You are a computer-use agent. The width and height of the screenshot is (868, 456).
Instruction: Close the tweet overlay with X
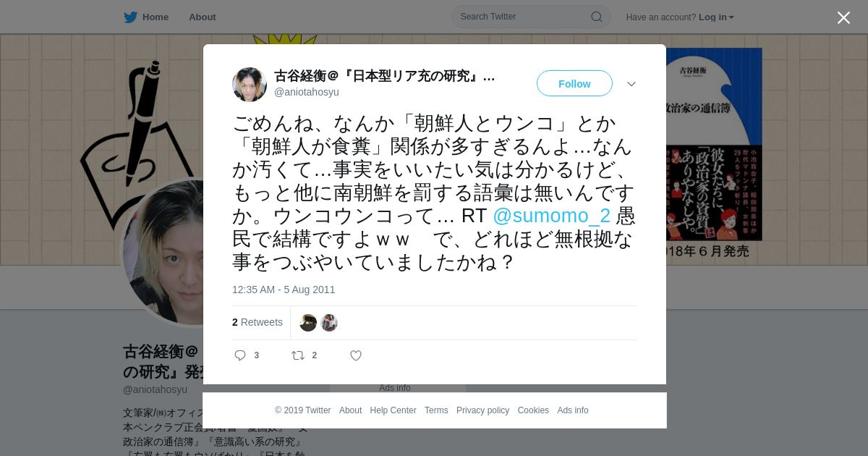(843, 17)
